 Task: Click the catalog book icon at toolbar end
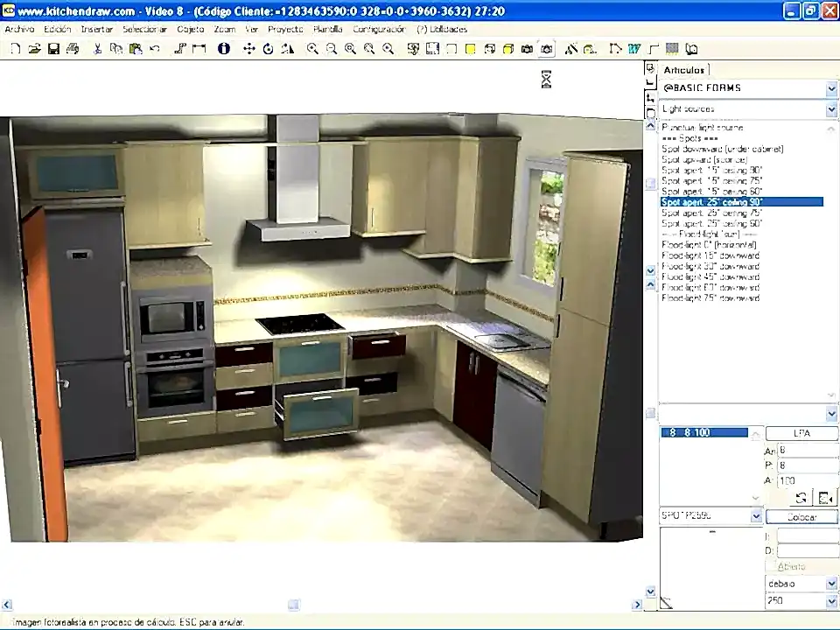tap(691, 49)
